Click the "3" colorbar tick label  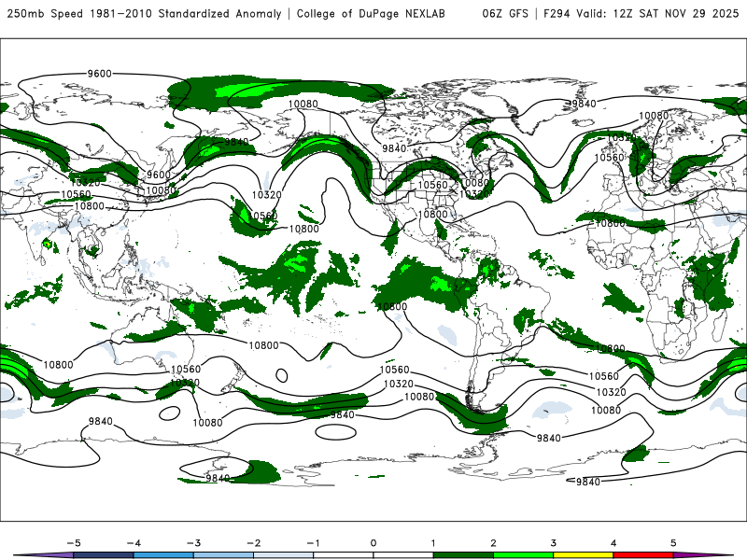(553, 543)
